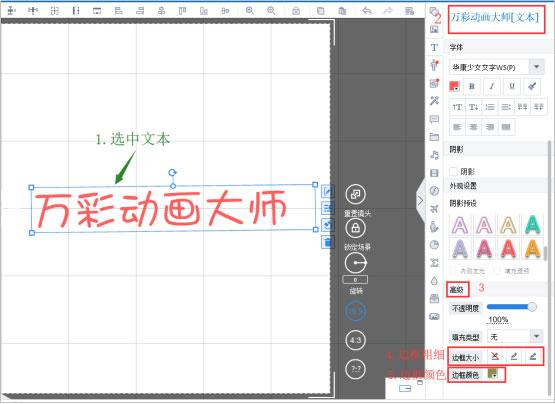
Task: Open the image tool in sidebar
Action: coord(434,29)
